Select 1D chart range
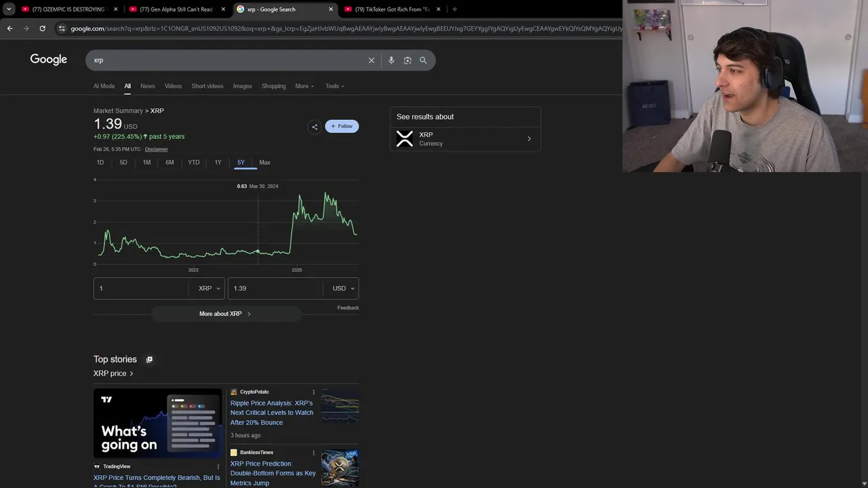Image resolution: width=868 pixels, height=488 pixels. (100, 163)
